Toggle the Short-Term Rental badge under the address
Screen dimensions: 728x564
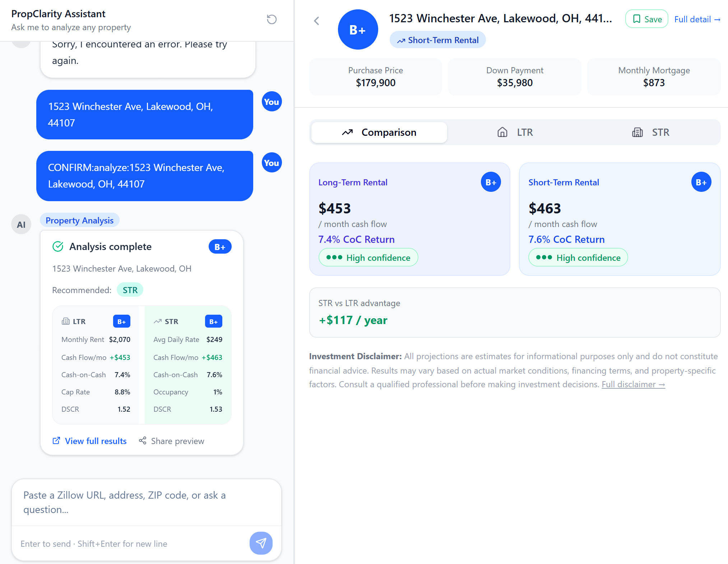(437, 40)
